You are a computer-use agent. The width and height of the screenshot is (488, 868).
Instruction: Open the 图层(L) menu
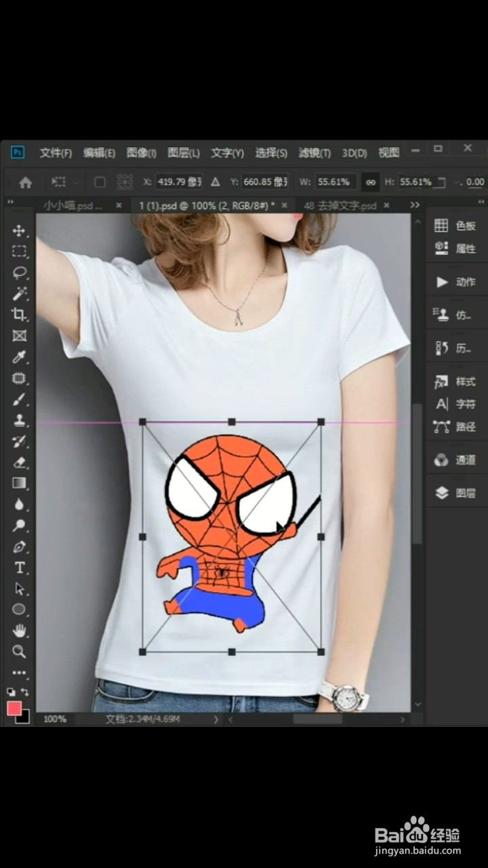(184, 153)
